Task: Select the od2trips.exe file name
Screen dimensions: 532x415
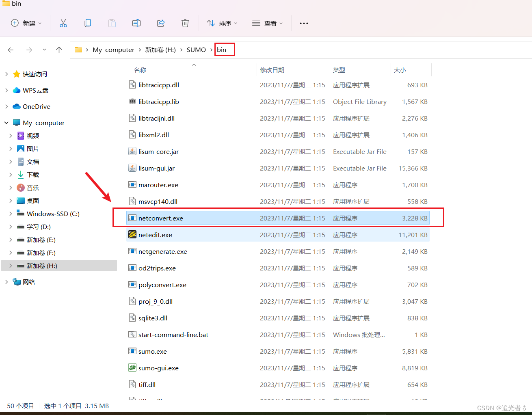Action: [x=157, y=268]
